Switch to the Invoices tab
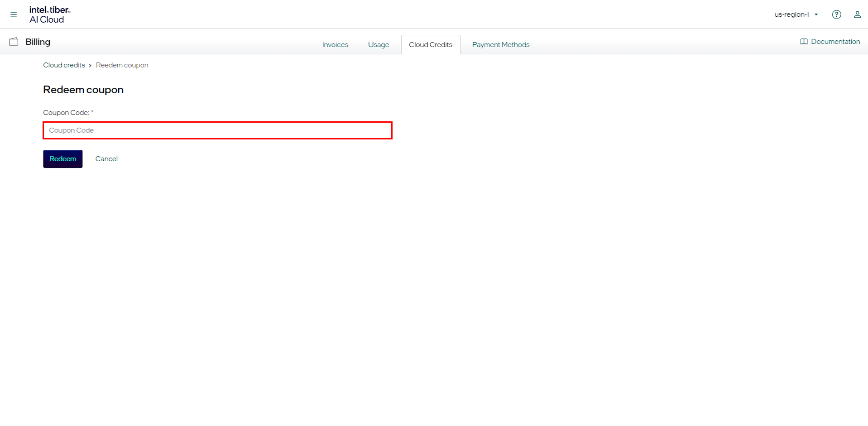Image resolution: width=868 pixels, height=426 pixels. tap(335, 45)
